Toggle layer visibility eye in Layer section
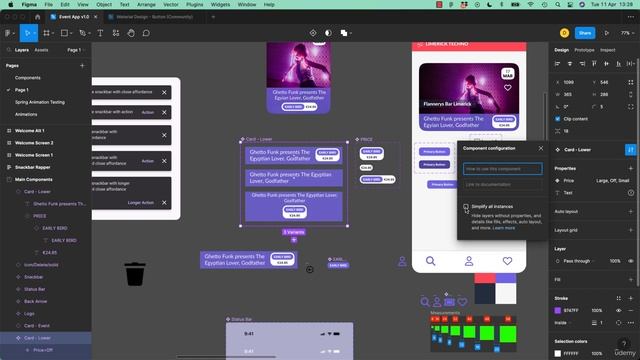640x360 pixels. coord(631,261)
